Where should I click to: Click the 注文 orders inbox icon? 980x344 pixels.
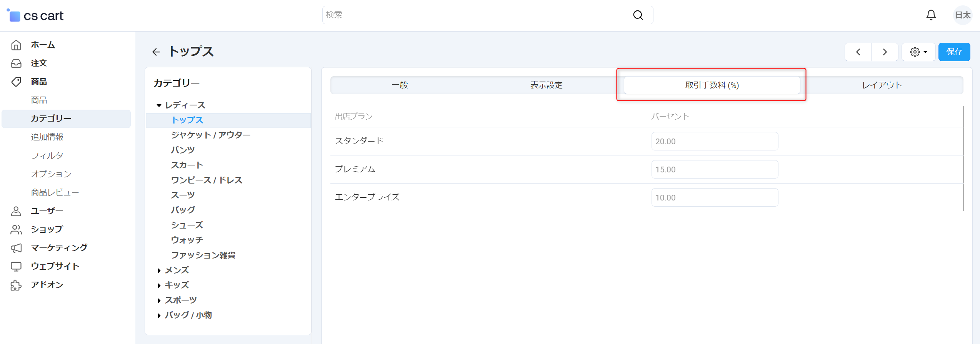click(16, 63)
